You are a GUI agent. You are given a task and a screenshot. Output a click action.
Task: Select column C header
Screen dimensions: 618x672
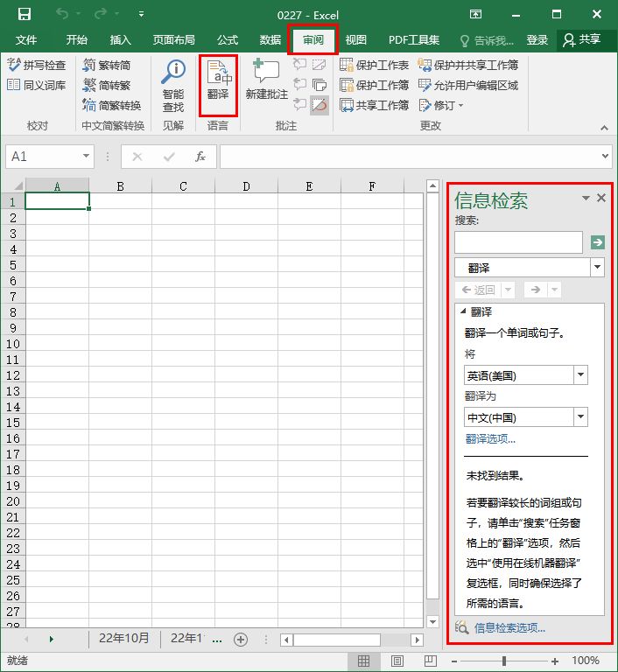click(x=183, y=186)
